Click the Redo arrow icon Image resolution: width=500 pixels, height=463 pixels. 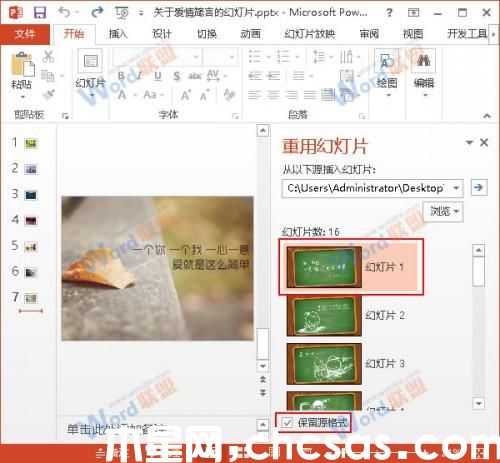[97, 12]
